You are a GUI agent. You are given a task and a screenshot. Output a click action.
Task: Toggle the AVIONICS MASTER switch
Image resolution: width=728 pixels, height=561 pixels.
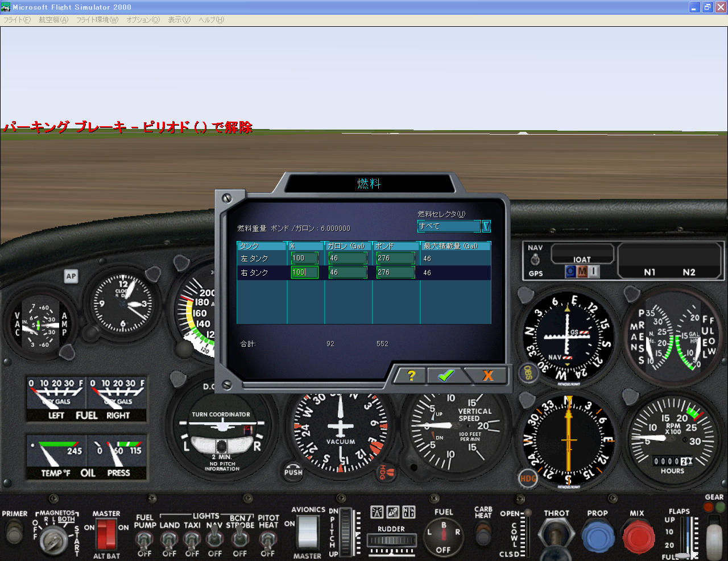(308, 533)
